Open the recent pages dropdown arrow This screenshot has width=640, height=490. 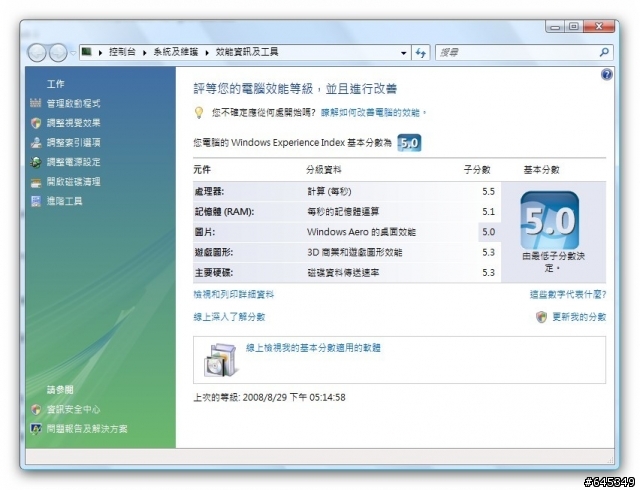73,53
